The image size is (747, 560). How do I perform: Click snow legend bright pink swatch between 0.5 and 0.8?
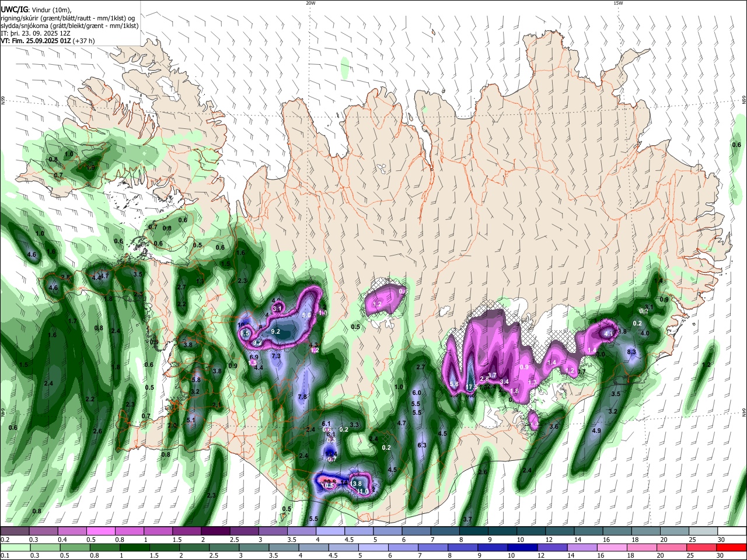100,531
